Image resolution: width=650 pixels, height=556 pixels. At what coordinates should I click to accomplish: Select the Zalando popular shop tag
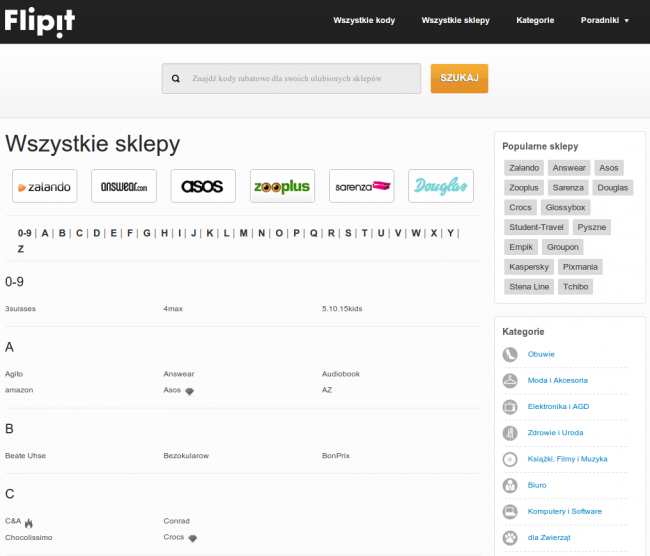tap(524, 168)
